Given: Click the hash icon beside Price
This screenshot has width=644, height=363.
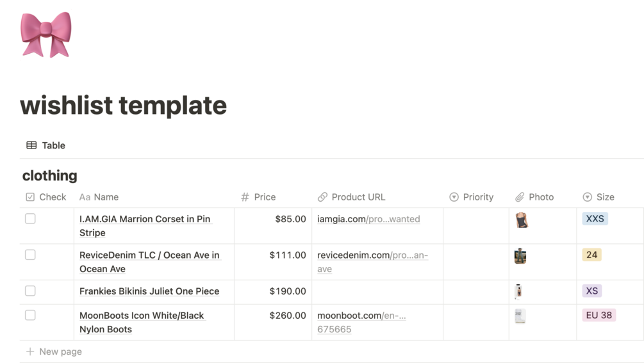Looking at the screenshot, I should [x=245, y=197].
